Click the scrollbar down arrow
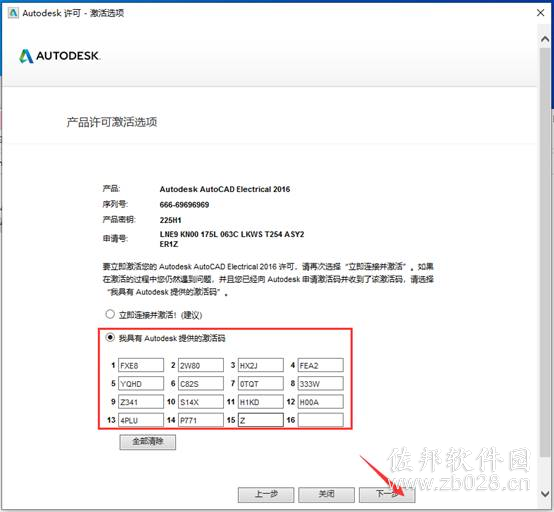 pos(545,493)
